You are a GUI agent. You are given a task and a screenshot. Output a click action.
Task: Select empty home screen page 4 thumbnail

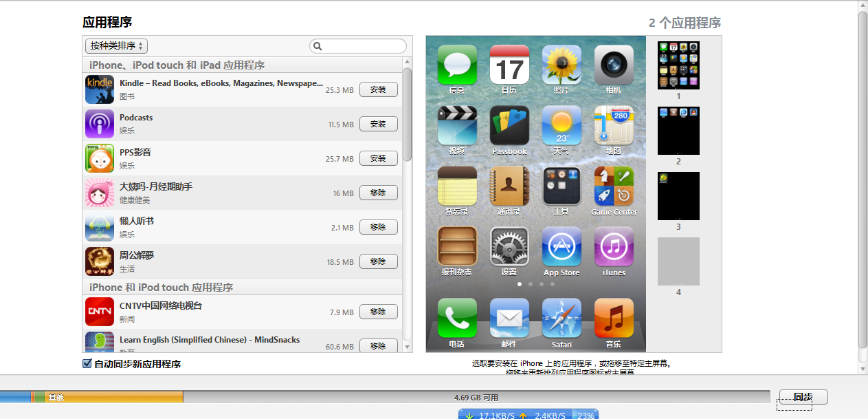[x=678, y=261]
